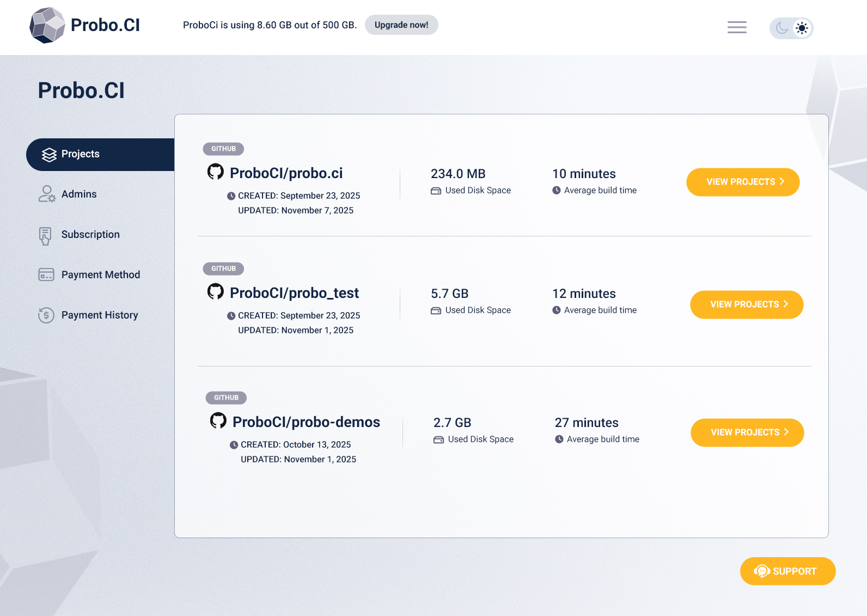The height and width of the screenshot is (616, 867).
Task: Click the Subscription receipt icon
Action: [x=45, y=236]
